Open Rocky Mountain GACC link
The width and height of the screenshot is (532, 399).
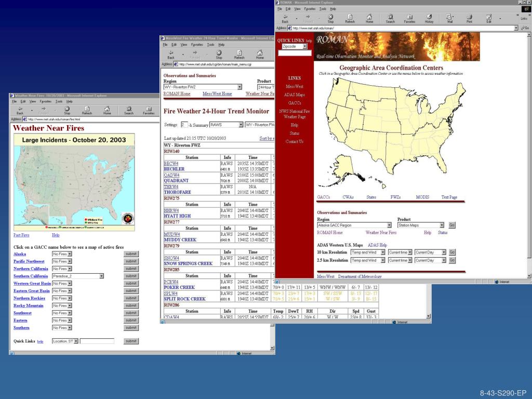[29, 305]
